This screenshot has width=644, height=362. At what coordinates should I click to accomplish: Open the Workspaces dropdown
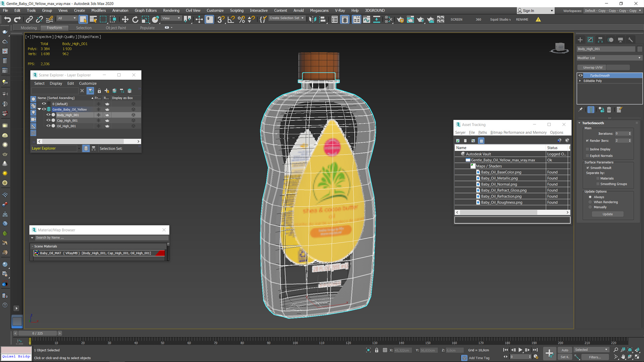pos(613,11)
